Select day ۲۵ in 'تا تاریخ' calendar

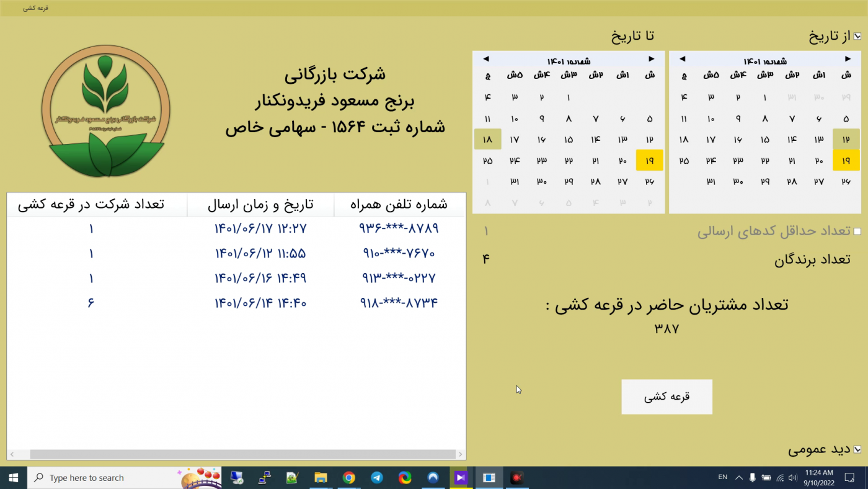click(x=487, y=161)
